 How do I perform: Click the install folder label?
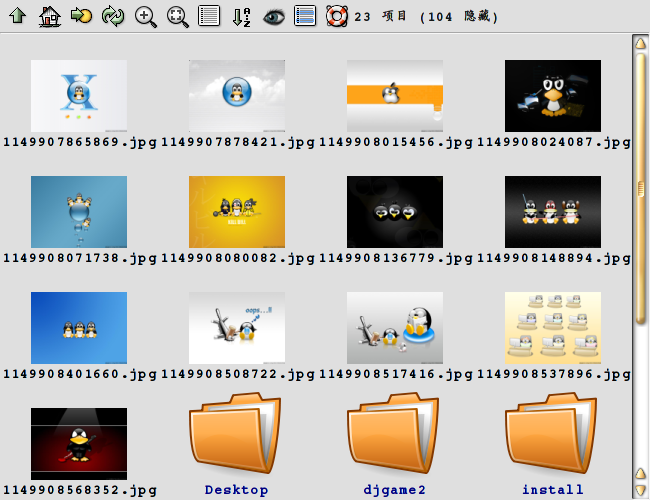(553, 490)
